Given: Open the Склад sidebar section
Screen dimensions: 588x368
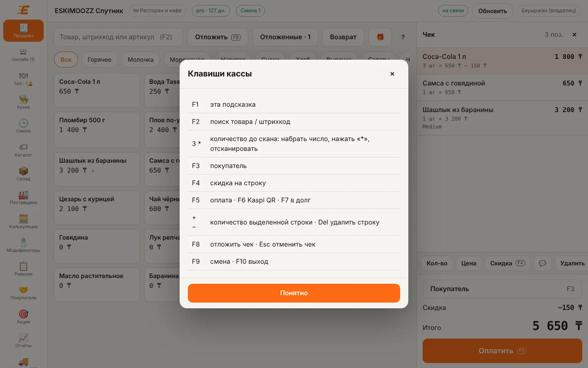Looking at the screenshot, I should [x=23, y=174].
